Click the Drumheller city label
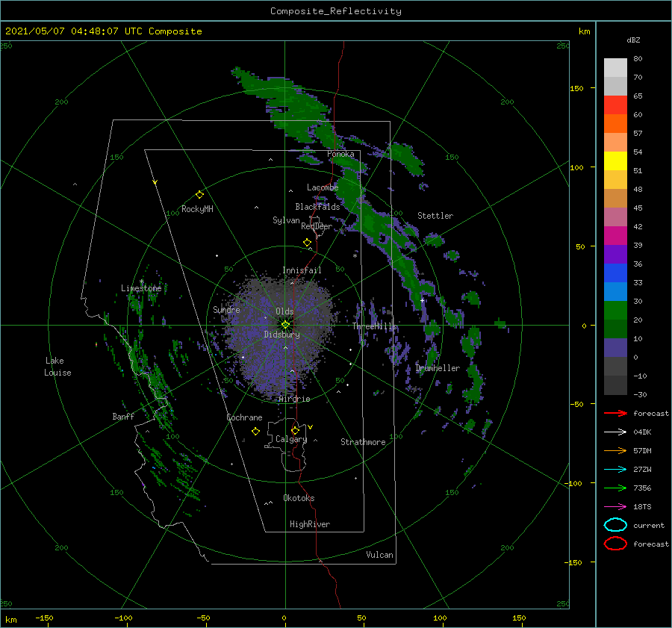The image size is (672, 628). pyautogui.click(x=438, y=368)
